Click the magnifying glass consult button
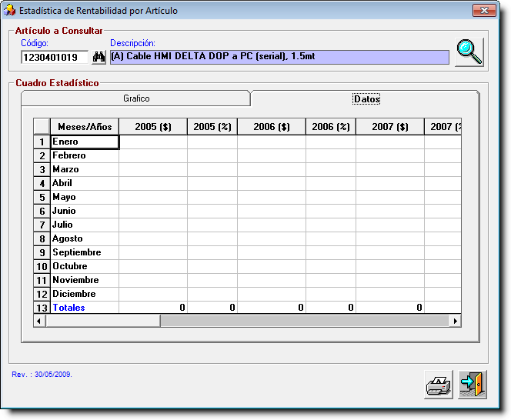511x420 pixels. 469,52
